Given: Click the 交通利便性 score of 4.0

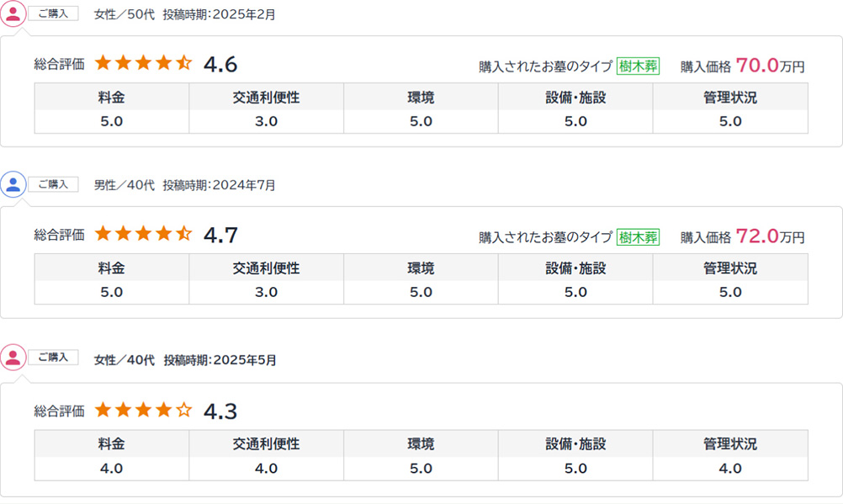Looking at the screenshot, I should [266, 468].
